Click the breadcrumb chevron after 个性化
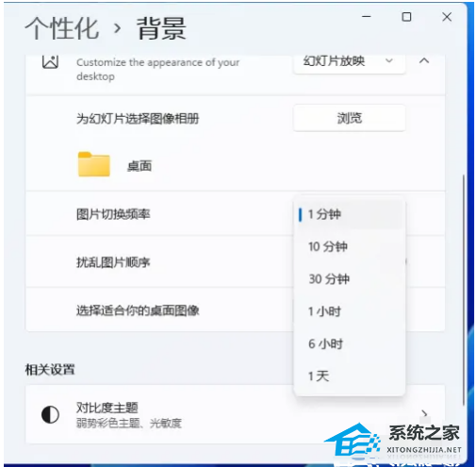Image resolution: width=476 pixels, height=467 pixels. point(118,28)
